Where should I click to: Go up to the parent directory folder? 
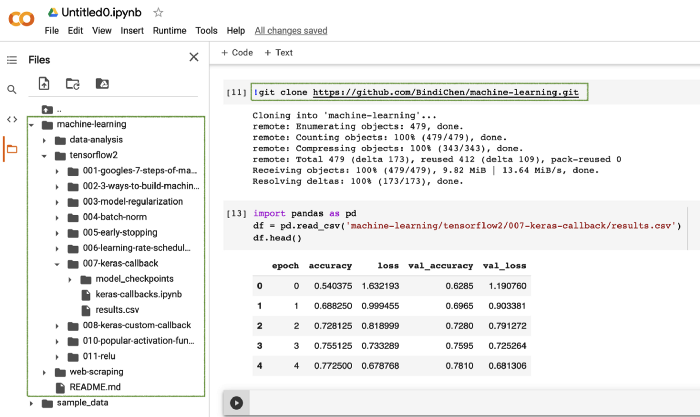point(47,109)
